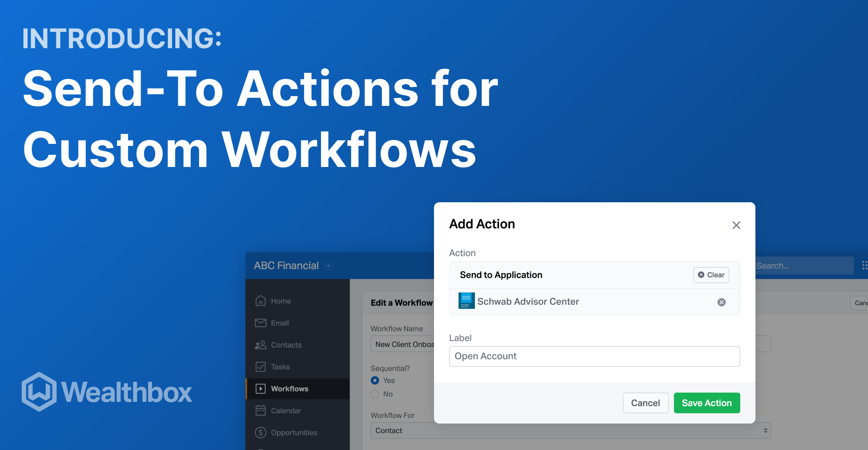Image resolution: width=868 pixels, height=450 pixels.
Task: Clear the Send to Application selection
Action: [x=711, y=275]
